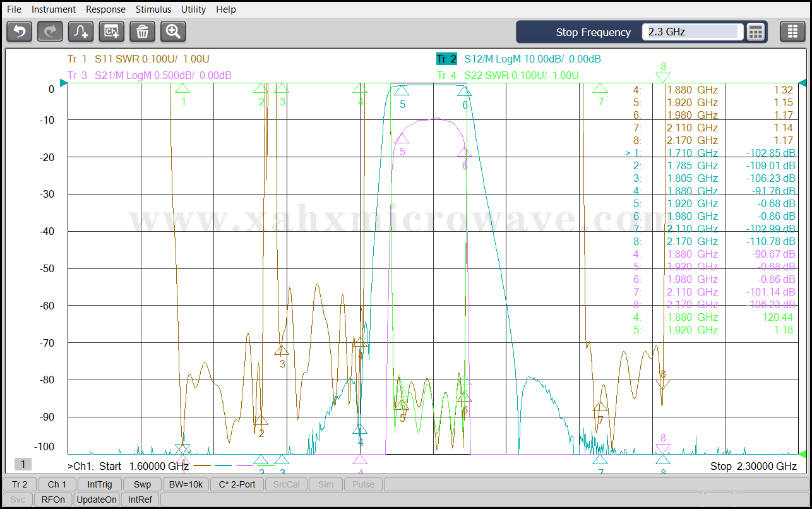Image resolution: width=812 pixels, height=509 pixels.
Task: Click the trash delete toolbar icon
Action: (x=143, y=31)
